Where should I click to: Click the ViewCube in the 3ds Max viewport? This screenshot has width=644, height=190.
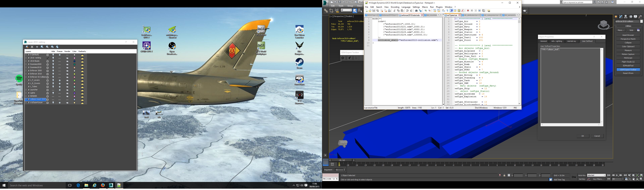click(x=604, y=25)
